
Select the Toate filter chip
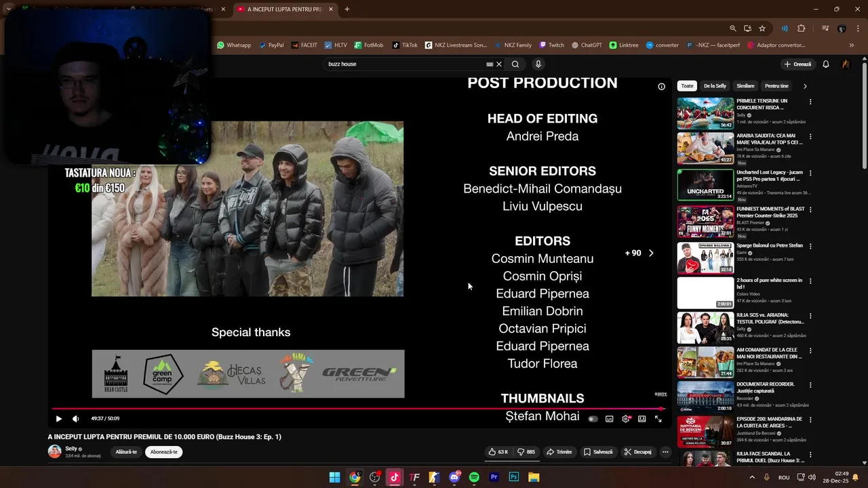pyautogui.click(x=687, y=86)
